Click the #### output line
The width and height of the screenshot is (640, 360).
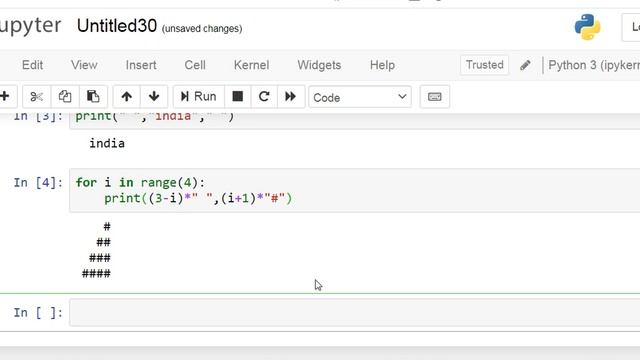96,273
